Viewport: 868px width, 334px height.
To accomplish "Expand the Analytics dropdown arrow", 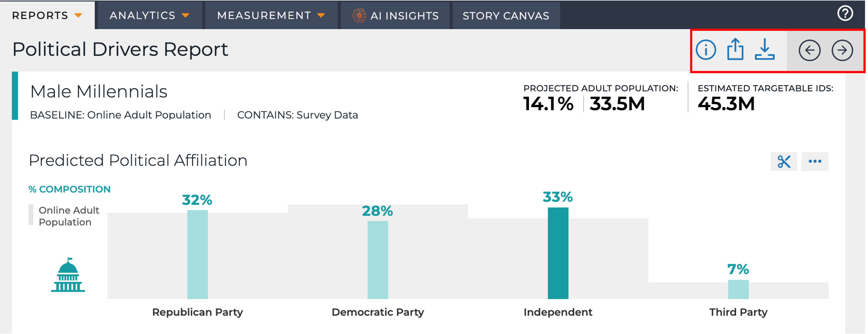I will (185, 15).
